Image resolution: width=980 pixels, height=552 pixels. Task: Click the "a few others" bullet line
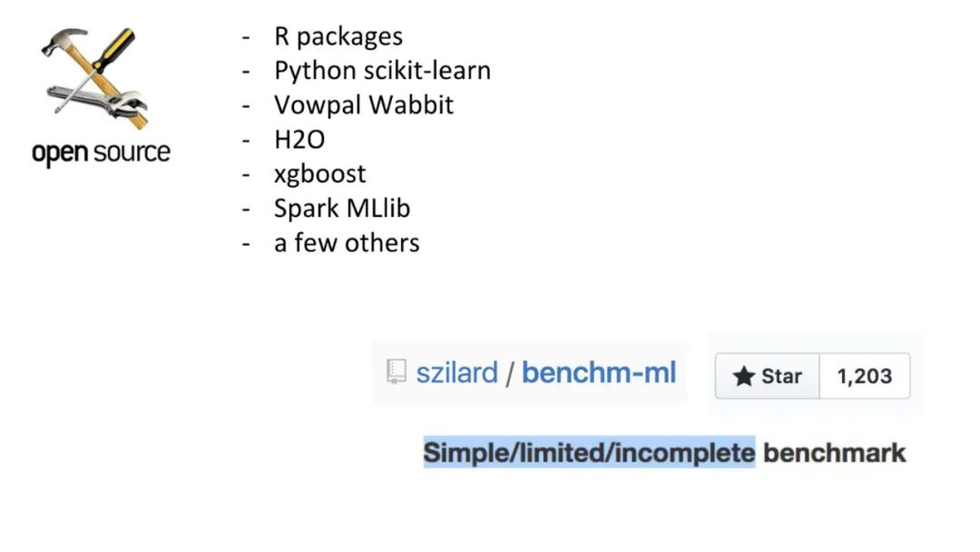347,243
